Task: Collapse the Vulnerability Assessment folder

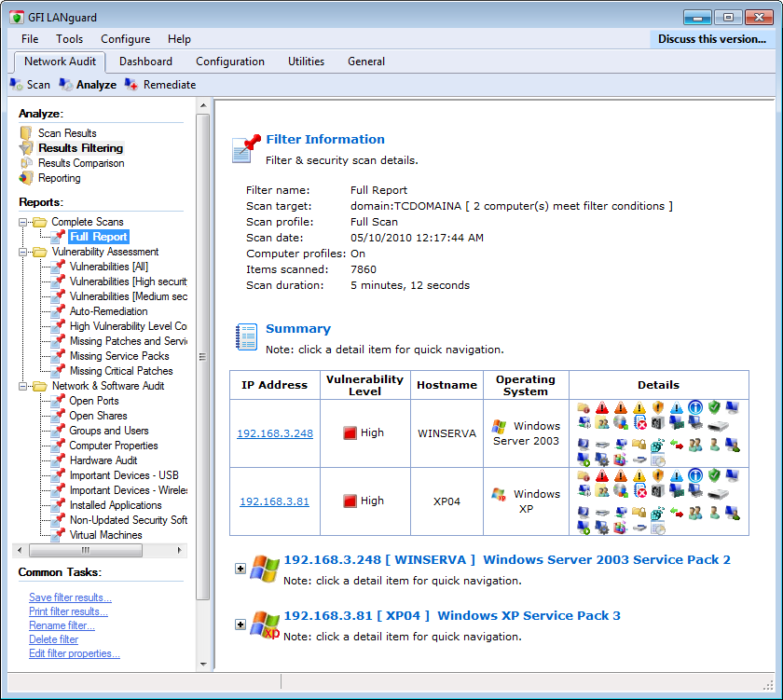Action: tap(23, 253)
